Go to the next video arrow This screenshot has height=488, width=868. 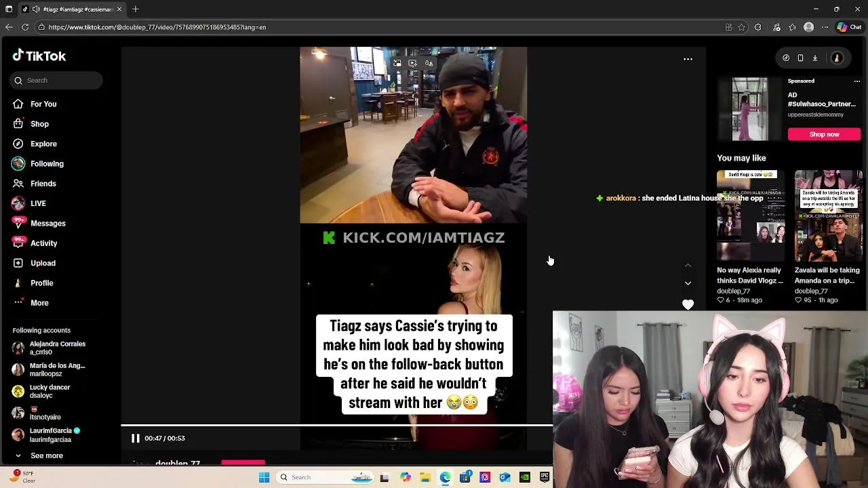click(x=688, y=283)
